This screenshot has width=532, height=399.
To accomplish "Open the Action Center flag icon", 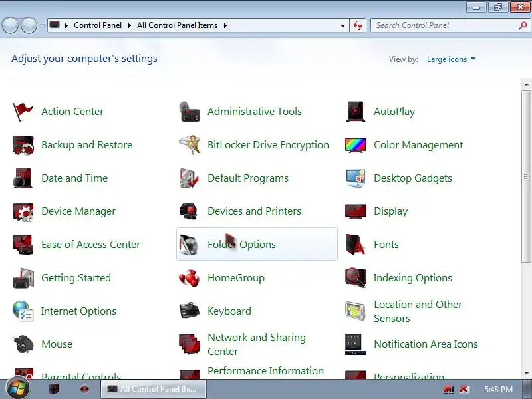I will coord(23,111).
